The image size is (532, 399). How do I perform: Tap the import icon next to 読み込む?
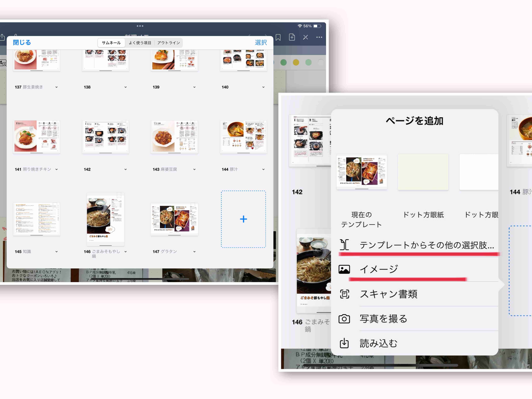(x=344, y=343)
